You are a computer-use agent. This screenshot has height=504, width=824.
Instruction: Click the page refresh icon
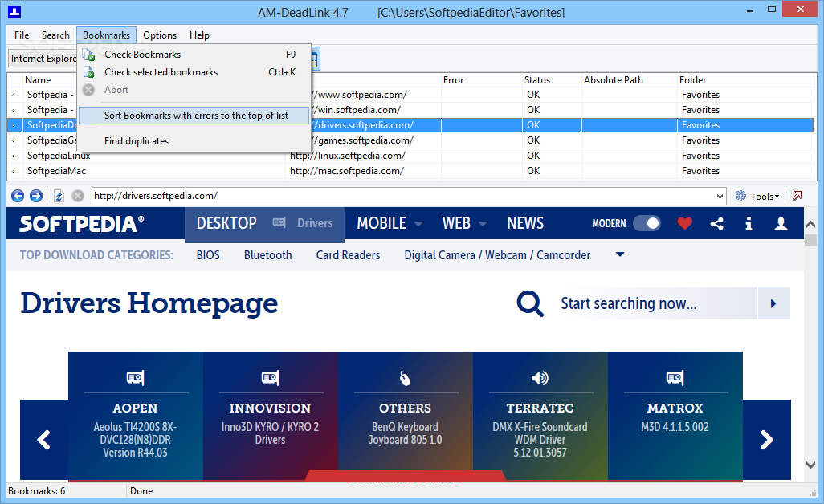[59, 196]
